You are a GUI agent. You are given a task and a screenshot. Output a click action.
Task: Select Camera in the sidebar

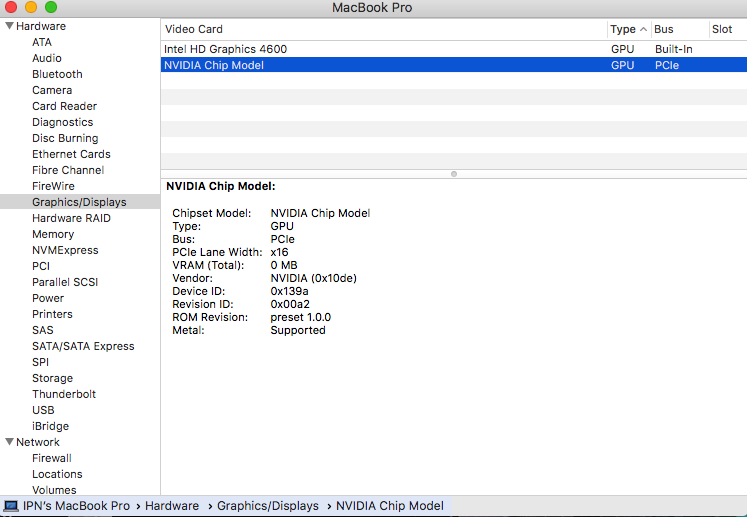[x=52, y=90]
